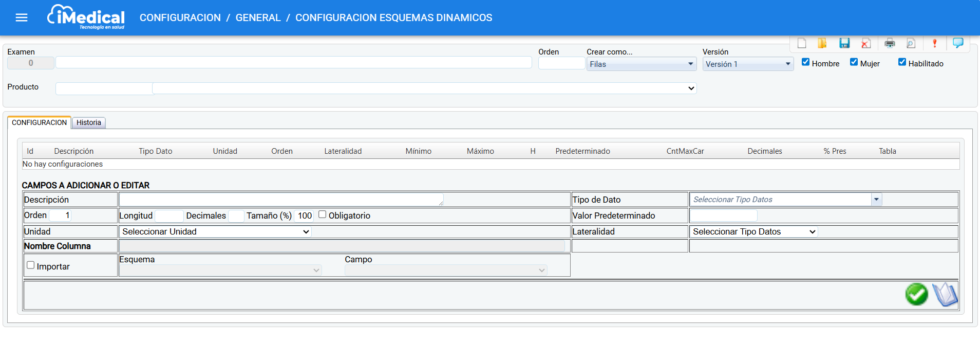Select the CONFIGURACION tab
980x359 pixels.
pos(39,123)
